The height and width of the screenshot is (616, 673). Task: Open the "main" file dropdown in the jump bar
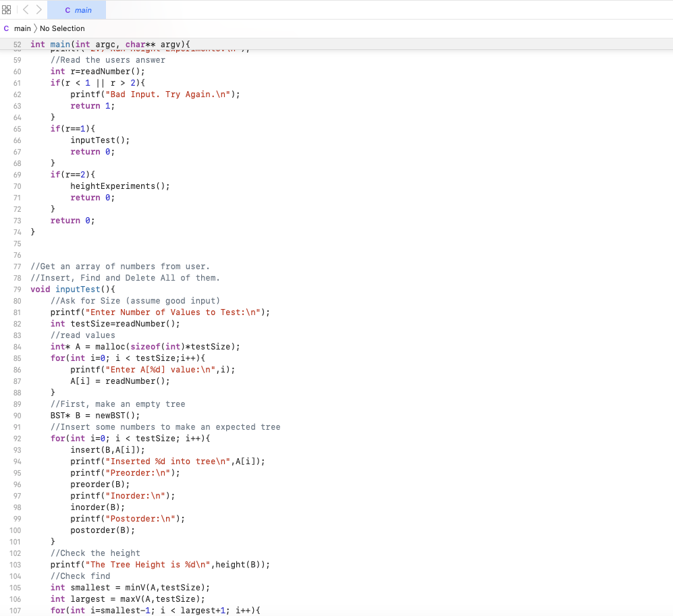[x=21, y=28]
